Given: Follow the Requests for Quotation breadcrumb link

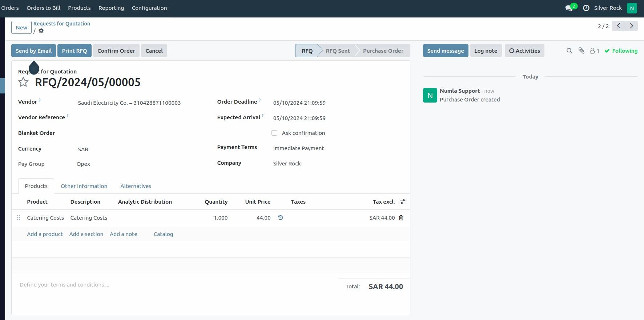Looking at the screenshot, I should coord(62,24).
